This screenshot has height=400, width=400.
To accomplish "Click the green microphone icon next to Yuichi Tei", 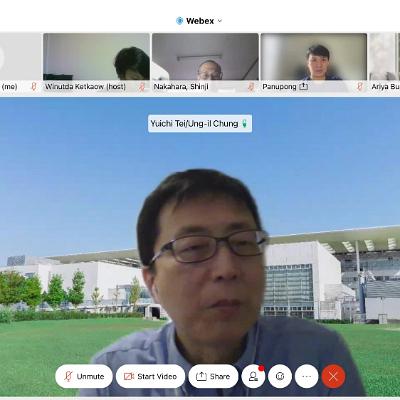I will click(245, 124).
